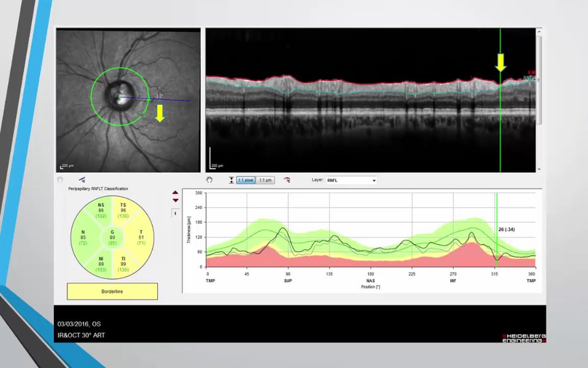
Task: Switch to 1:1 µm scaling mode
Action: coord(266,180)
